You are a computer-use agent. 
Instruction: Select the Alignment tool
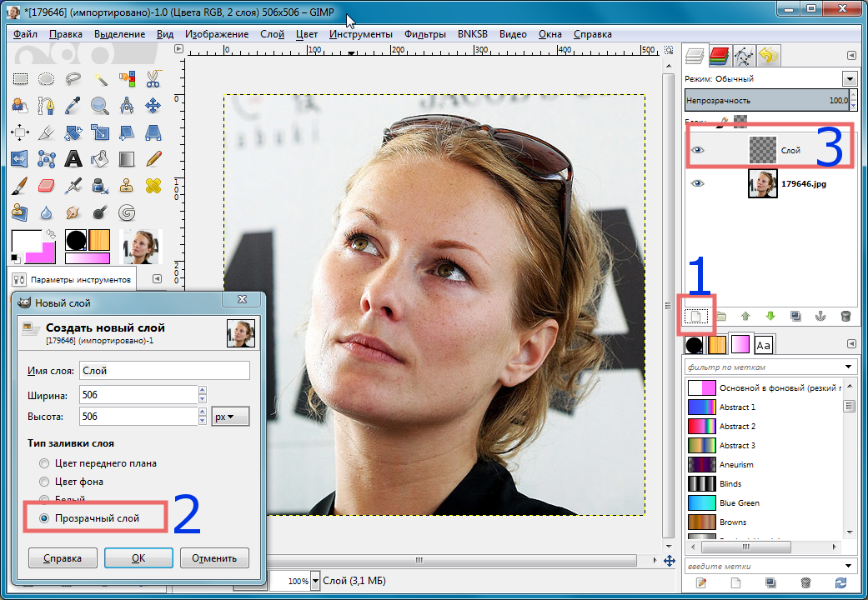click(x=20, y=132)
